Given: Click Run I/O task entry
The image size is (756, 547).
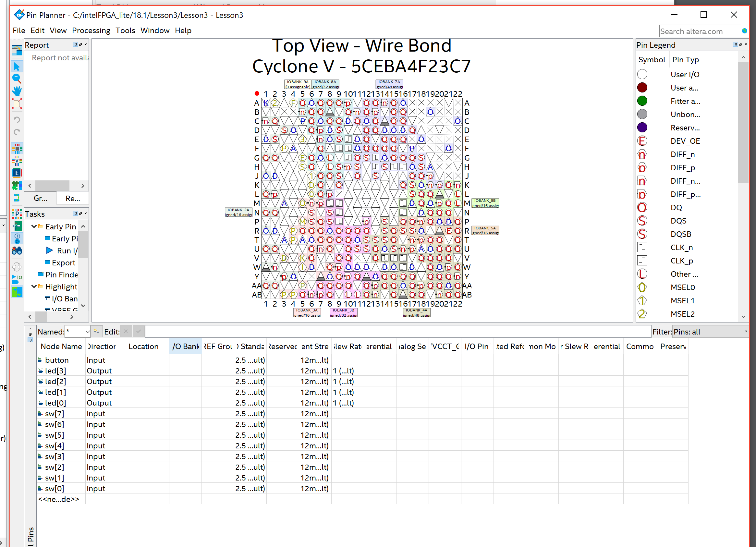Looking at the screenshot, I should [67, 251].
